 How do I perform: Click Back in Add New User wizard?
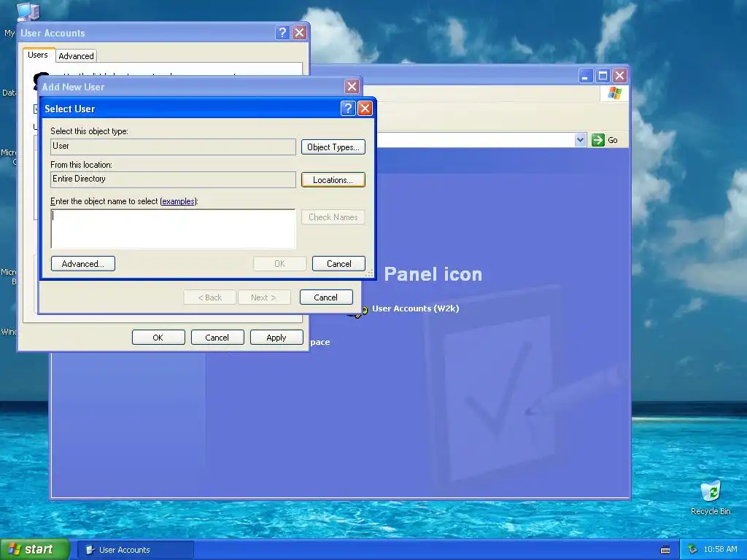click(x=209, y=297)
